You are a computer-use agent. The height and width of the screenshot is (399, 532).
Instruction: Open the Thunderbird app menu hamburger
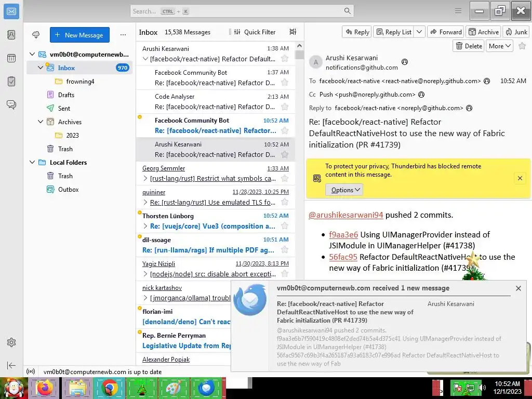pos(458,11)
